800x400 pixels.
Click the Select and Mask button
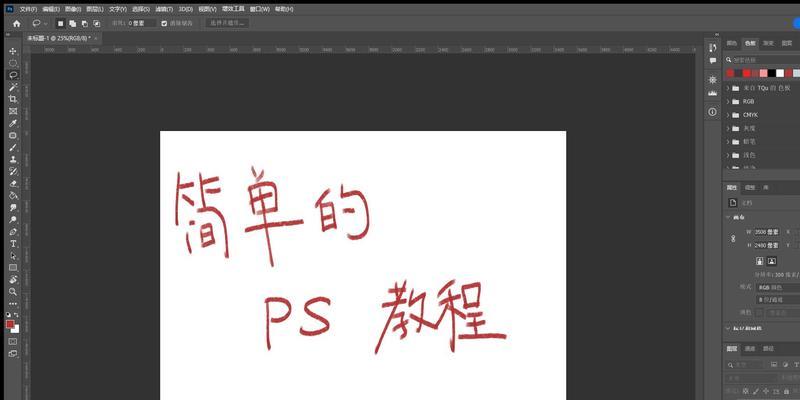click(228, 23)
